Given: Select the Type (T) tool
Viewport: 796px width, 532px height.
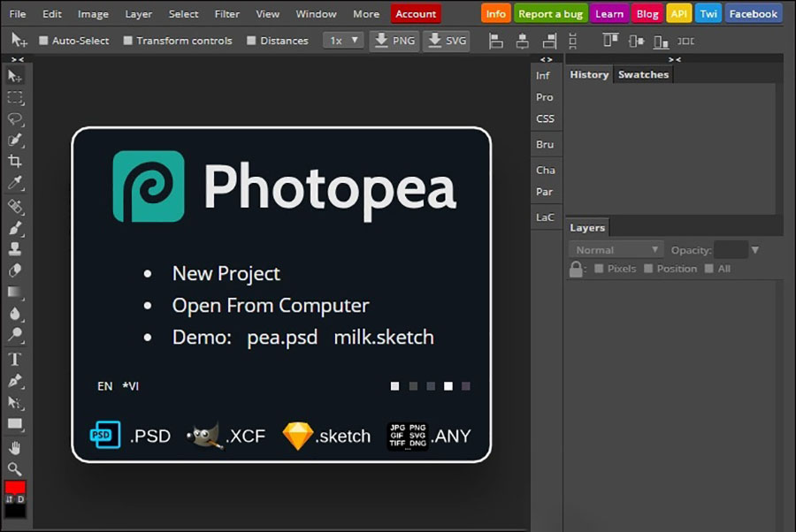Looking at the screenshot, I should [15, 359].
